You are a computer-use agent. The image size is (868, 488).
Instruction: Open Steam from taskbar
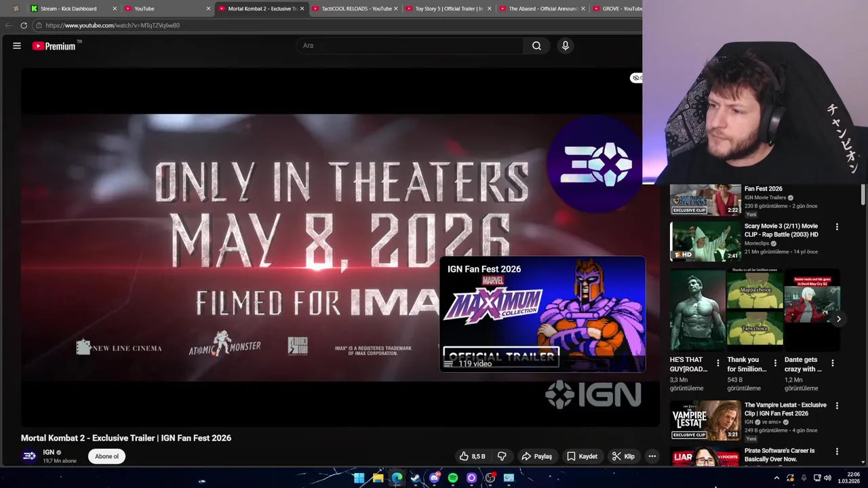pos(415,478)
